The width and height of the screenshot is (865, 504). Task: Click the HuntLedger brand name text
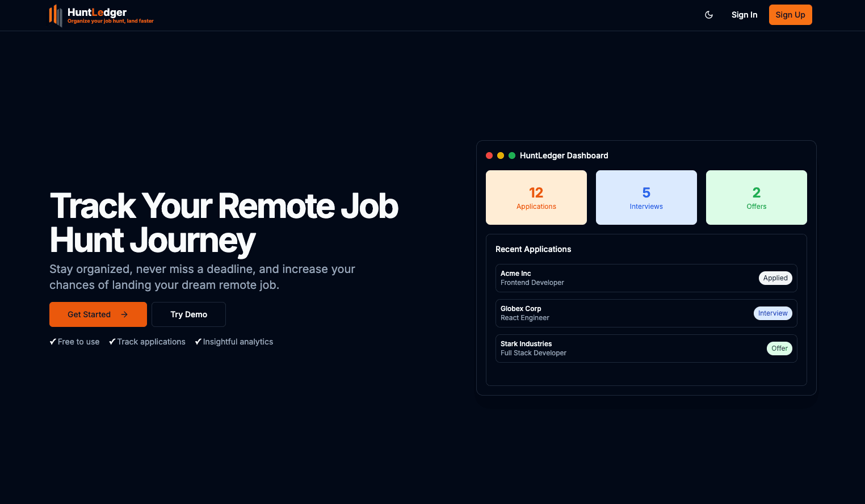click(x=97, y=12)
